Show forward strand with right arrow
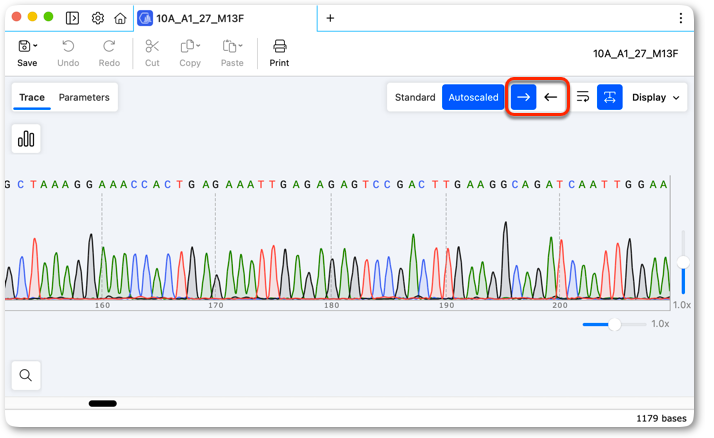The image size is (714, 438). coord(523,97)
